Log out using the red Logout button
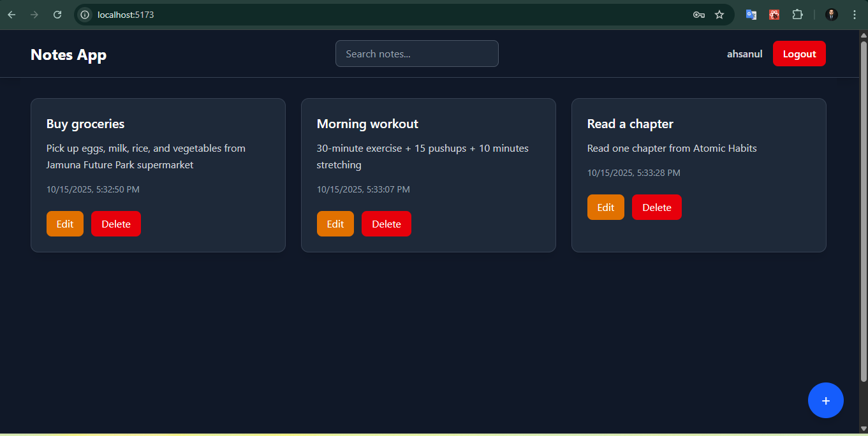The height and width of the screenshot is (436, 868). coord(799,54)
